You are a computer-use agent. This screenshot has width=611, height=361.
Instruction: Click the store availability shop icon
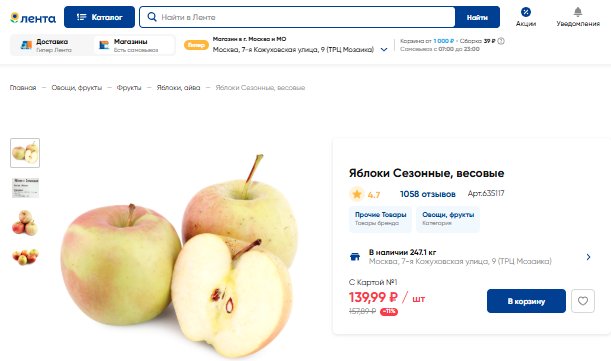[x=355, y=257]
